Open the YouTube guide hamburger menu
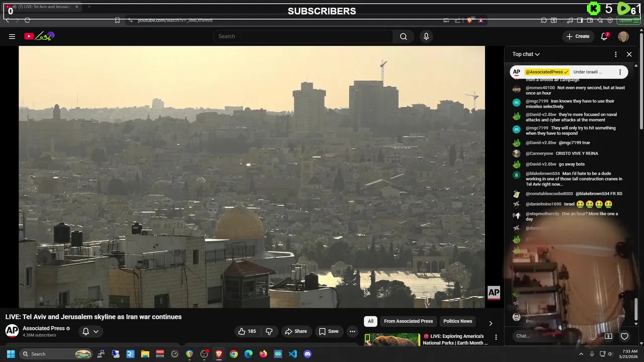 coord(12,36)
